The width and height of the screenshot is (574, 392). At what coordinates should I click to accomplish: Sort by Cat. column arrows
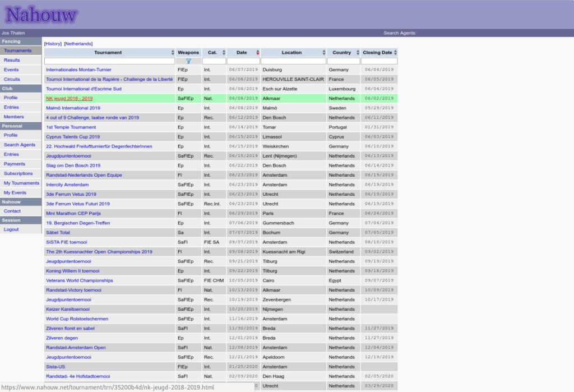[x=224, y=53]
